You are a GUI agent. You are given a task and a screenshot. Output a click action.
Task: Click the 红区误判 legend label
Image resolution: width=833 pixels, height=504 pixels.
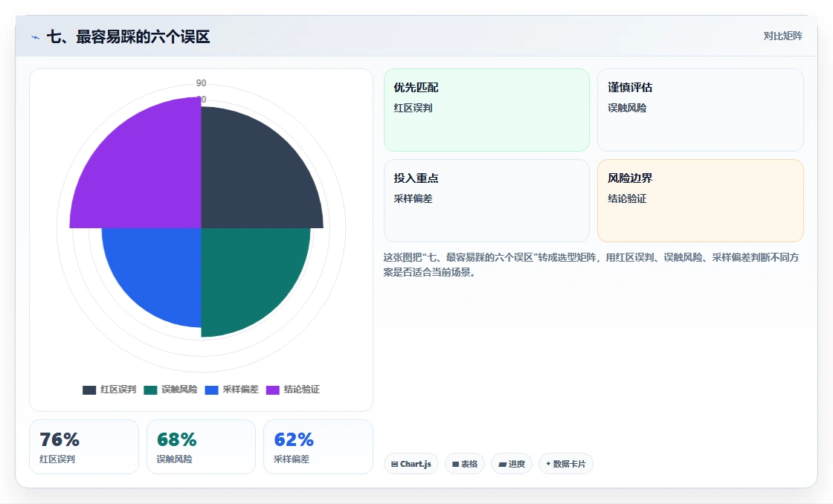tap(118, 390)
